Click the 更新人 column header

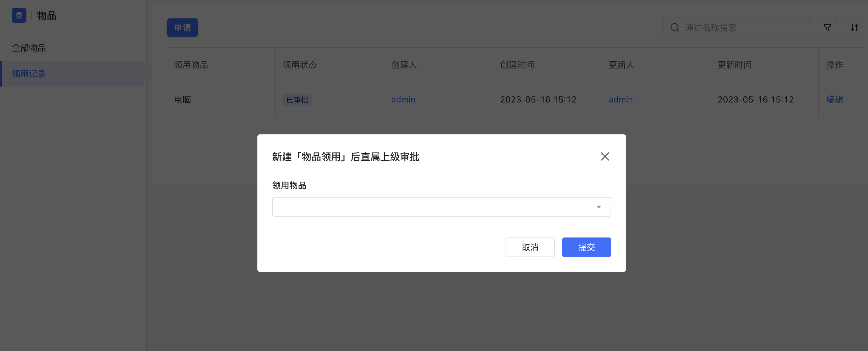coord(621,65)
